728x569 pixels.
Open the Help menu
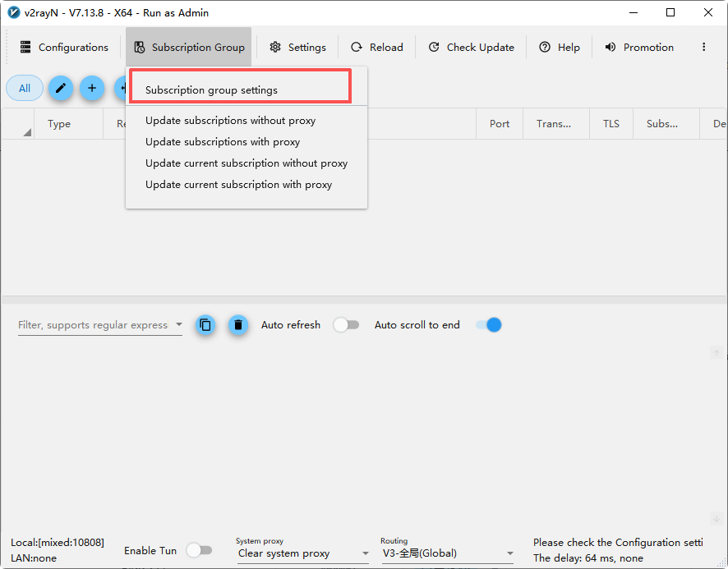click(x=560, y=48)
